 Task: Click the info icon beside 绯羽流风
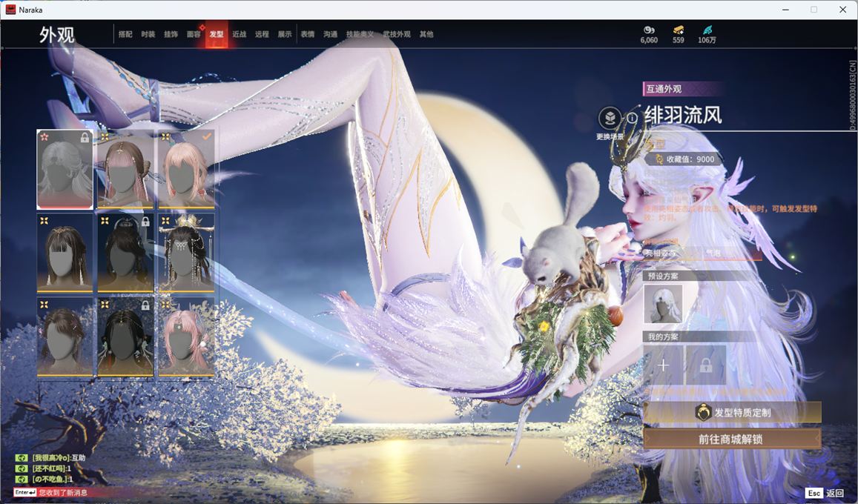(x=632, y=118)
